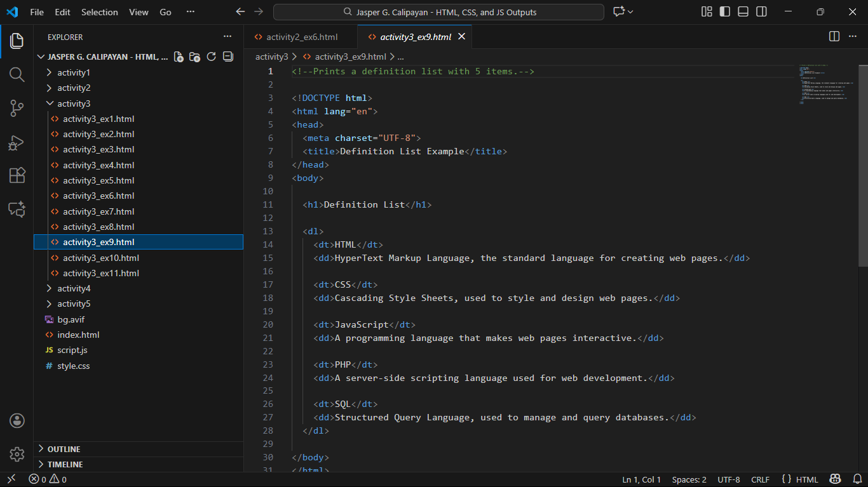The width and height of the screenshot is (868, 487).
Task: Open the Source Control view
Action: 17,109
